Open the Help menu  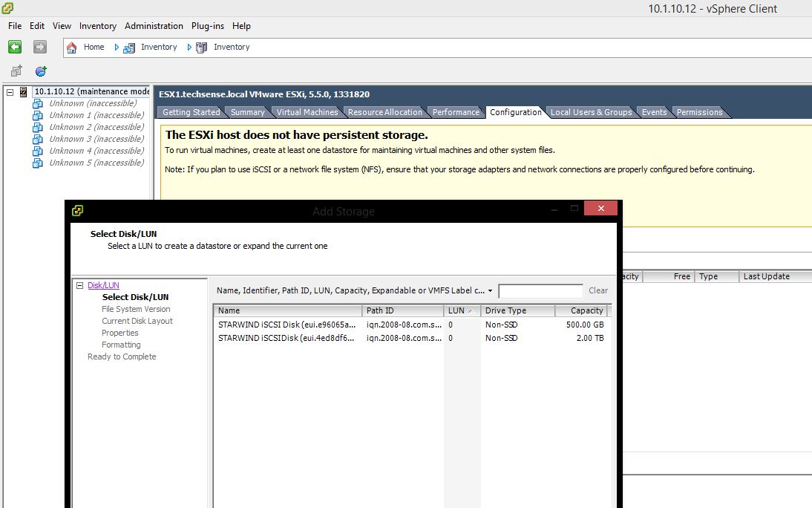click(241, 26)
